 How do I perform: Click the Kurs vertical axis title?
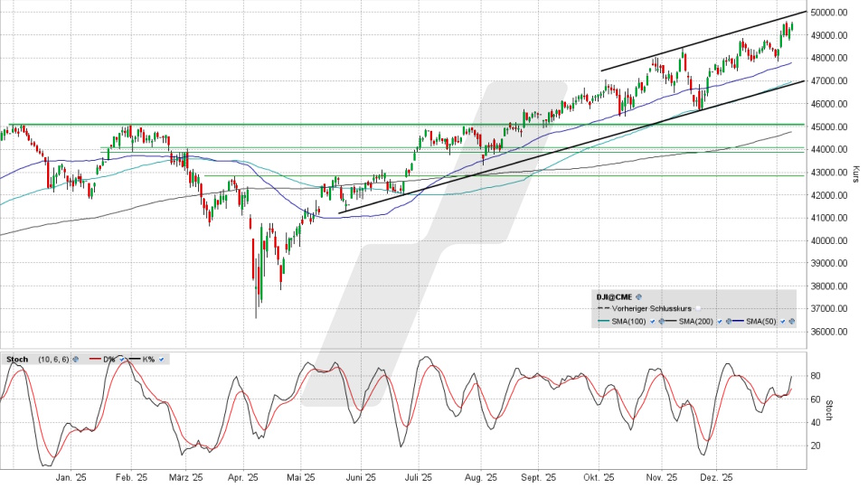tap(855, 174)
